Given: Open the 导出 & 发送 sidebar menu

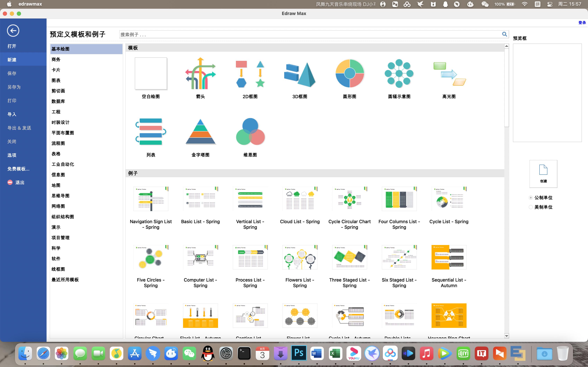Looking at the screenshot, I should 19,128.
